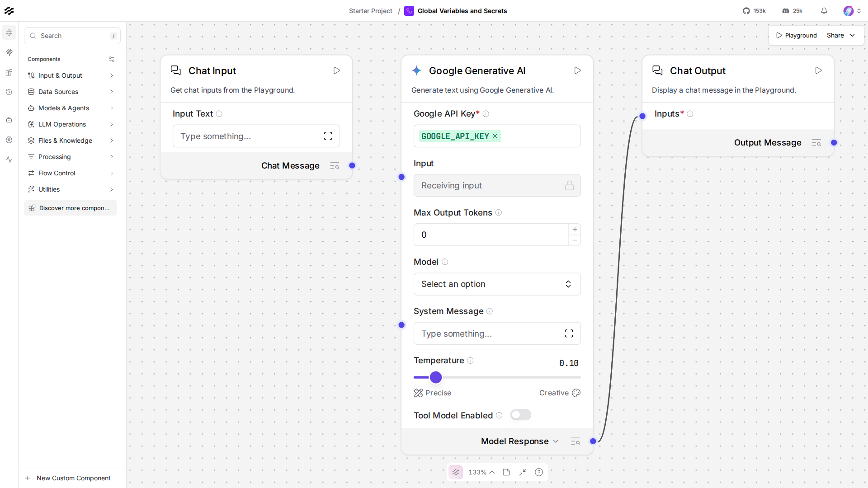The height and width of the screenshot is (488, 868).
Task: Open the Playground
Action: pos(797,35)
